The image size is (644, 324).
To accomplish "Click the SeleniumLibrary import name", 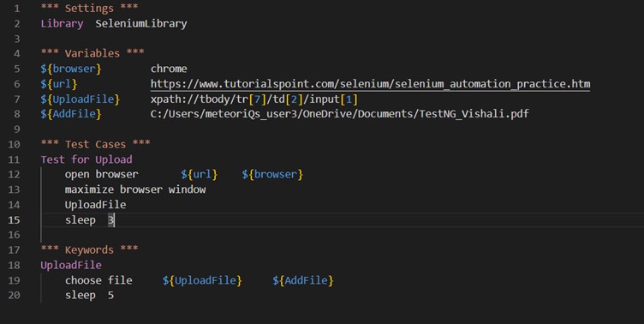I will coord(140,23).
